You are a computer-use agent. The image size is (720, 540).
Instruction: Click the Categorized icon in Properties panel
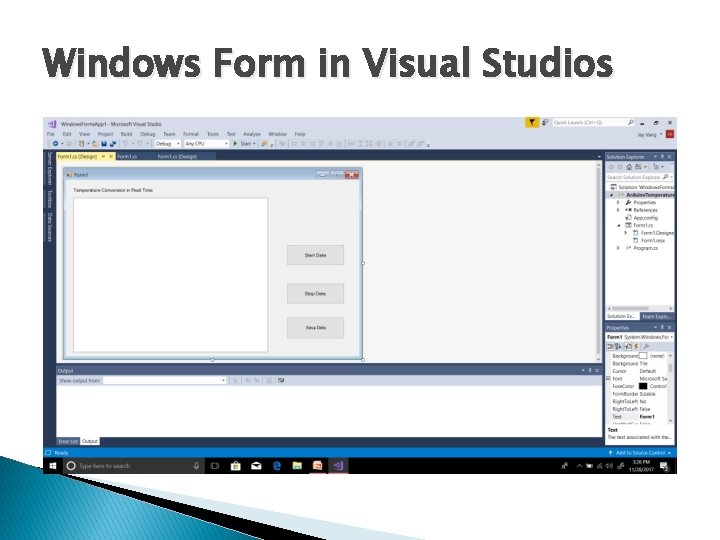click(x=611, y=347)
